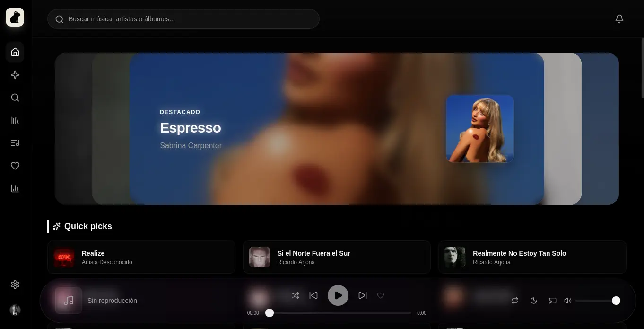This screenshot has height=329, width=644.
Task: Click the music note now-playing placeholder
Action: tap(69, 301)
